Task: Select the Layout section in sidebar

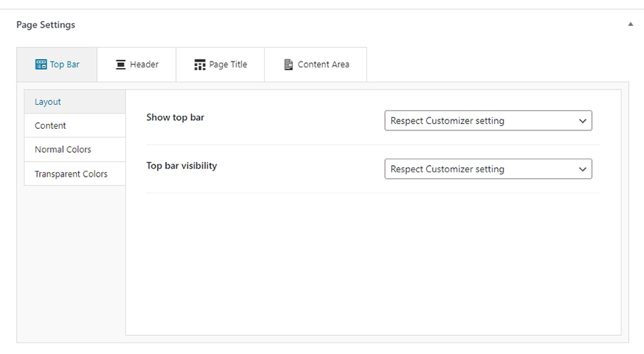Action: point(75,102)
